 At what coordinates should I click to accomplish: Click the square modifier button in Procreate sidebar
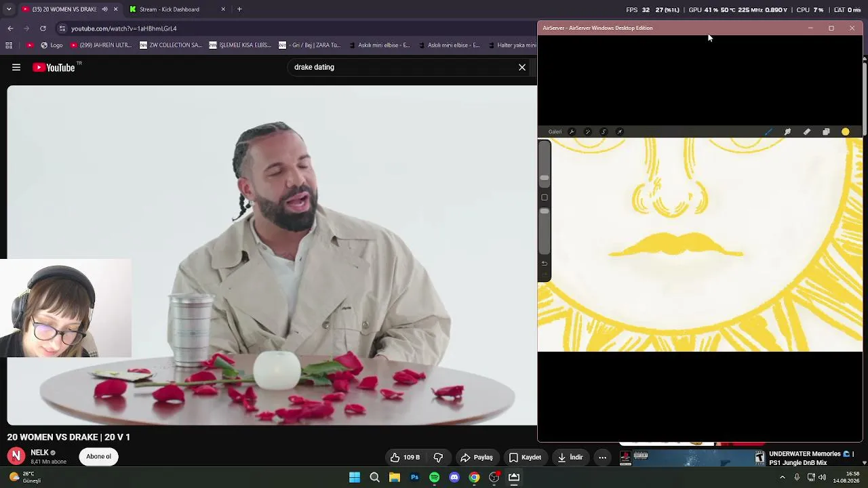pos(545,197)
